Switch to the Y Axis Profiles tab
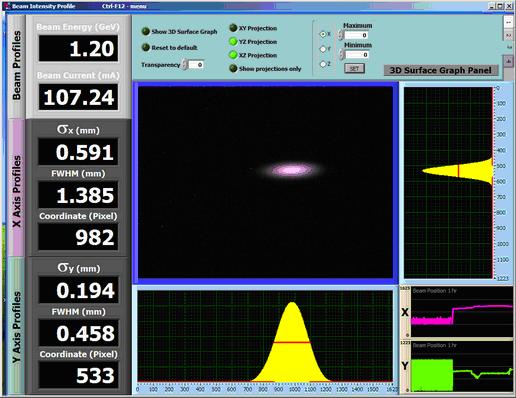Image resolution: width=516 pixels, height=398 pixels. coord(16,326)
